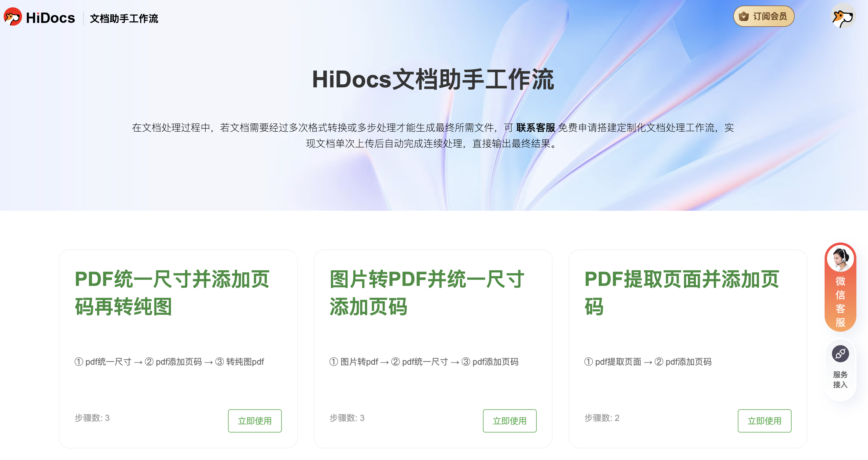Image resolution: width=868 pixels, height=460 pixels.
Task: Click the 联系客服 link in description
Action: tap(535, 128)
